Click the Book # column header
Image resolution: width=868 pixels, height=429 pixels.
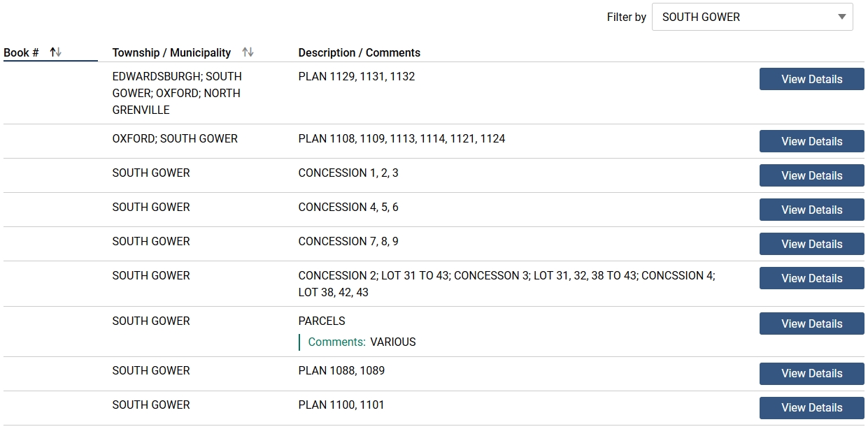[x=22, y=52]
